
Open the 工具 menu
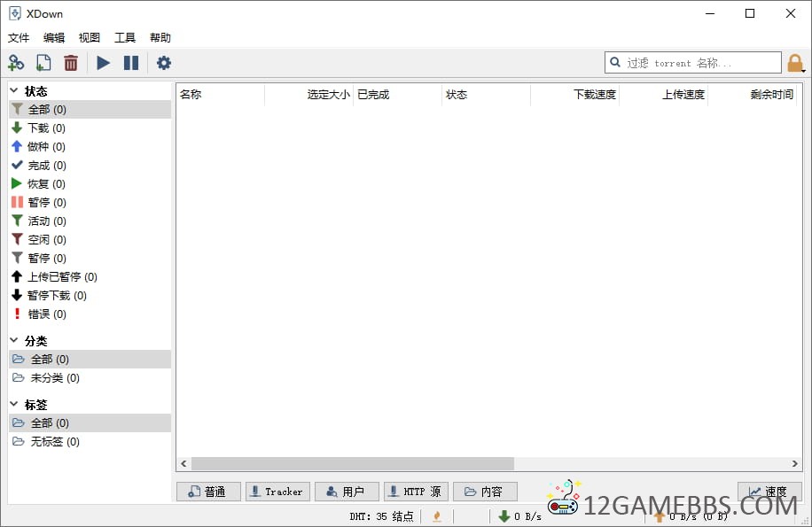pos(125,38)
